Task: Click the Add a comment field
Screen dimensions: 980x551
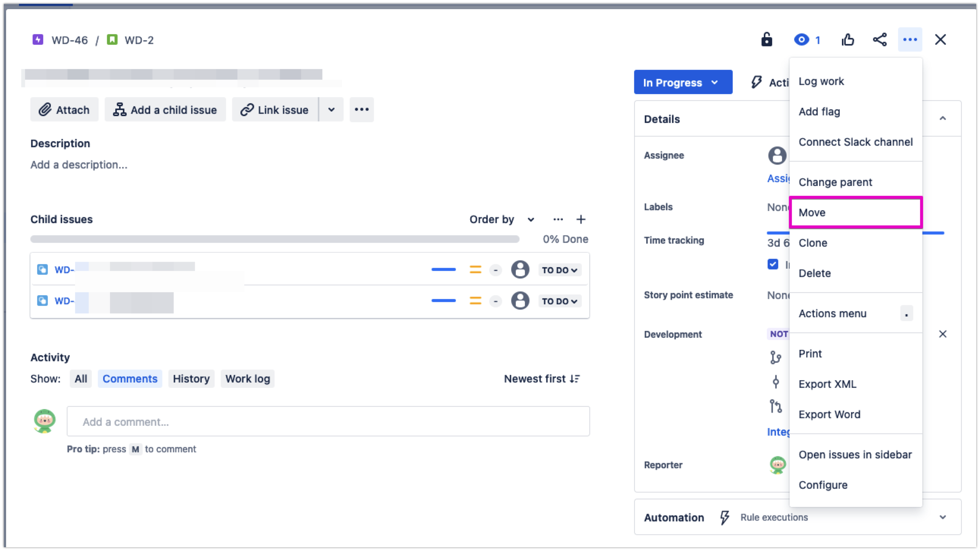Action: pyautogui.click(x=328, y=421)
